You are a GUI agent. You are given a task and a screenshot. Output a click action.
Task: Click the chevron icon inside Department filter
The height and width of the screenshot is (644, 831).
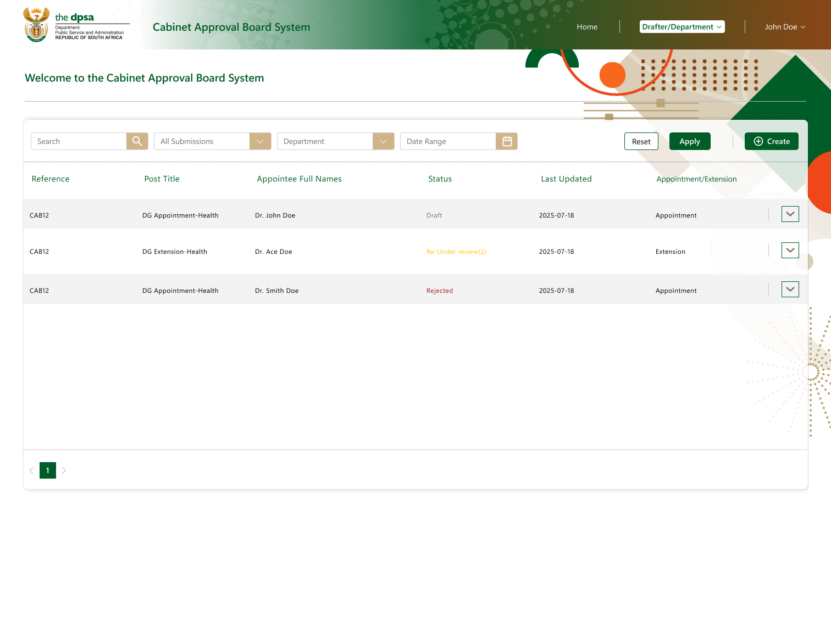point(383,141)
